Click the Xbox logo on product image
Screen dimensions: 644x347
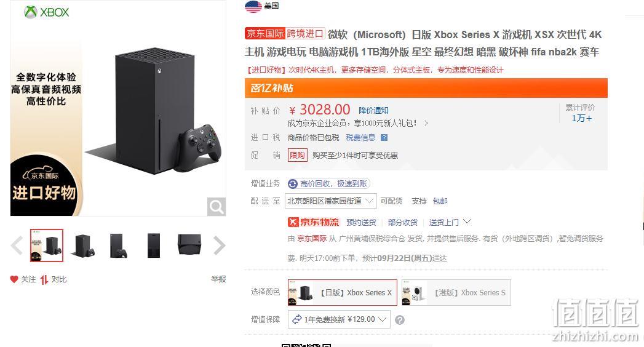46,12
